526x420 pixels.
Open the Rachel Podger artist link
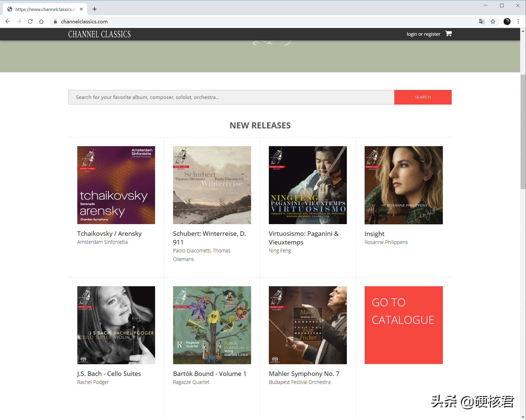pos(93,382)
